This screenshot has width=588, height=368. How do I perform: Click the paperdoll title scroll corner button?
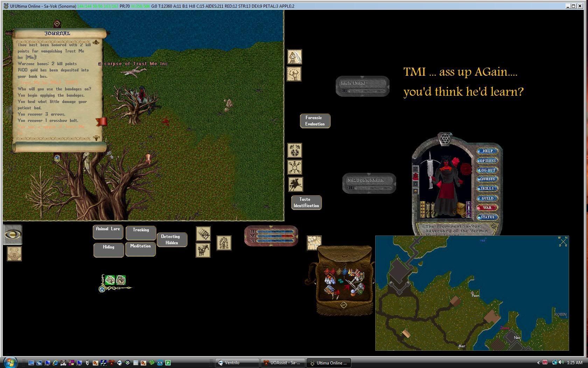coord(493,226)
